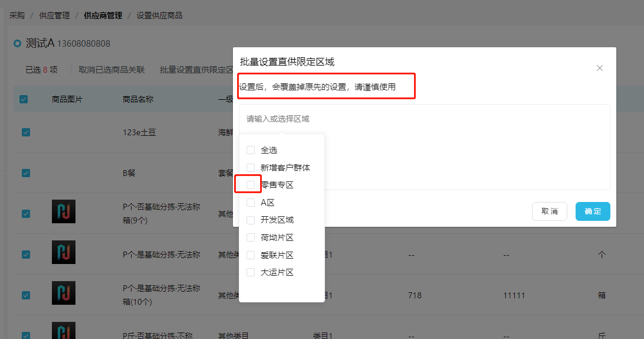
Task: Toggle the select-all checkbox in table header
Action: [x=24, y=99]
